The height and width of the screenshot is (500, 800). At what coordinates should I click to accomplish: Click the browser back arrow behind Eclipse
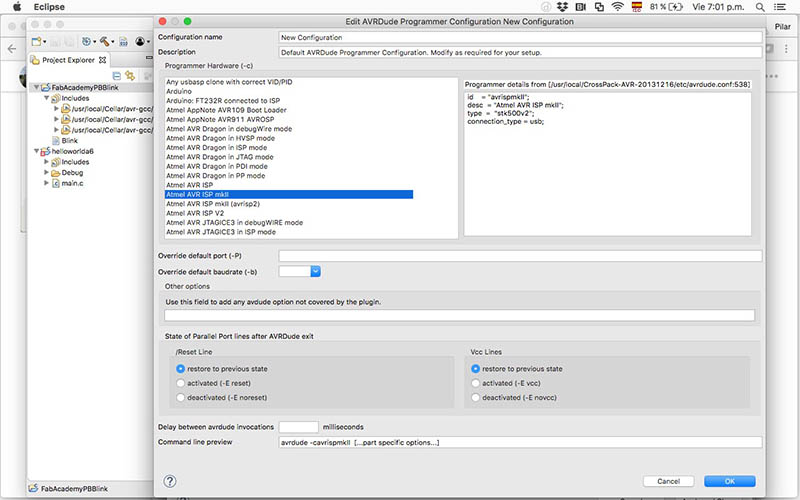[x=12, y=49]
